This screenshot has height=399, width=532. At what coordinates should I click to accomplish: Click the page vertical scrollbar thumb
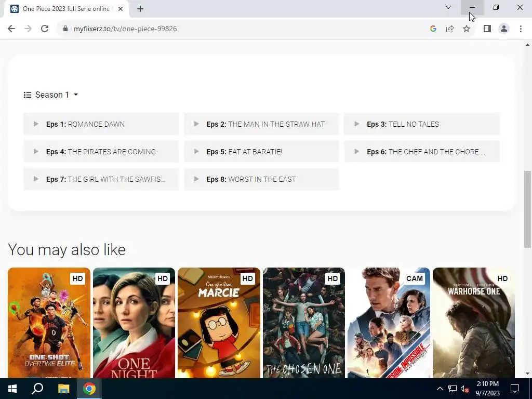[x=527, y=209]
